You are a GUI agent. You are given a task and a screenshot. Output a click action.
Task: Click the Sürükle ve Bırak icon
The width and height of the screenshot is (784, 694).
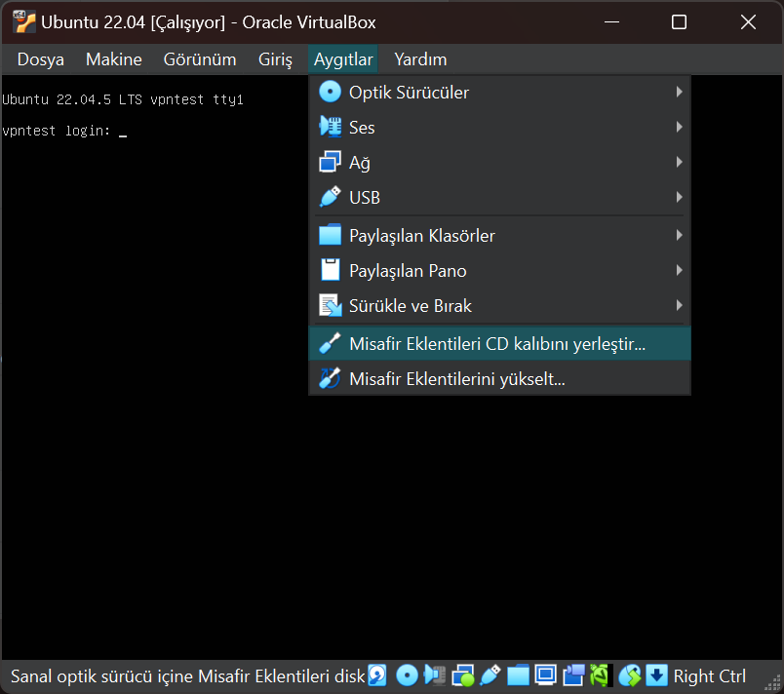[330, 305]
